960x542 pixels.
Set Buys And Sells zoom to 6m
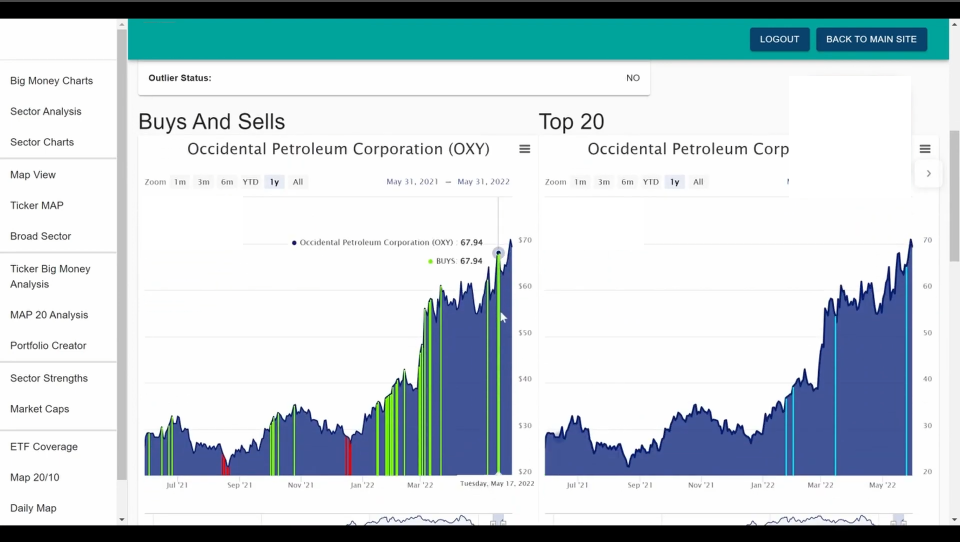[227, 182]
